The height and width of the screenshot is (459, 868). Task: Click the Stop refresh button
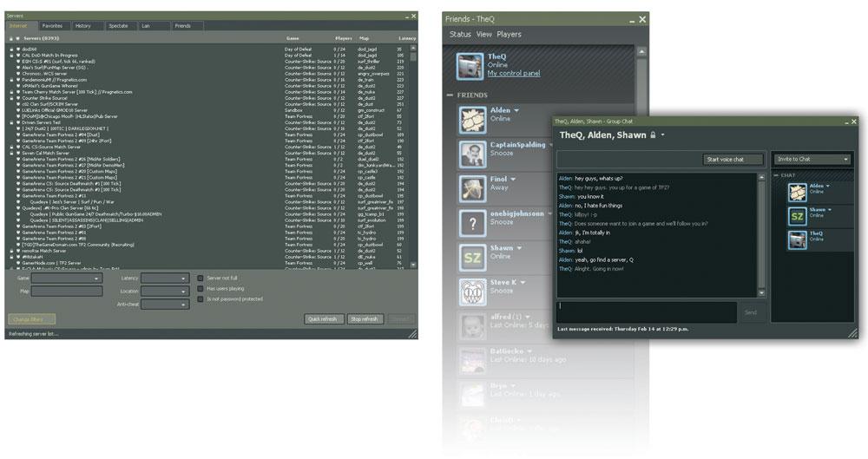[x=365, y=319]
